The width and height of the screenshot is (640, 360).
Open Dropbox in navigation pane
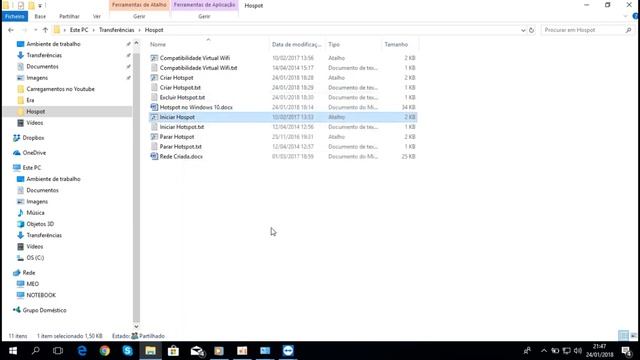click(33, 138)
